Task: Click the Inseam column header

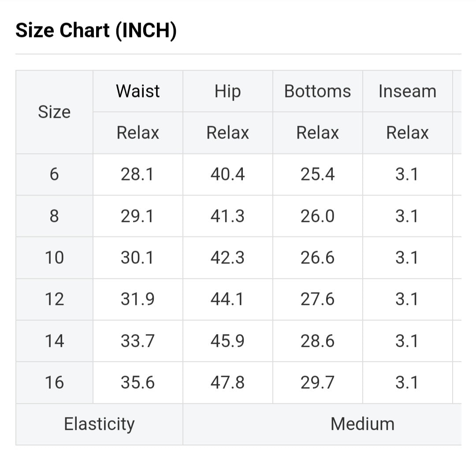Action: 407,91
